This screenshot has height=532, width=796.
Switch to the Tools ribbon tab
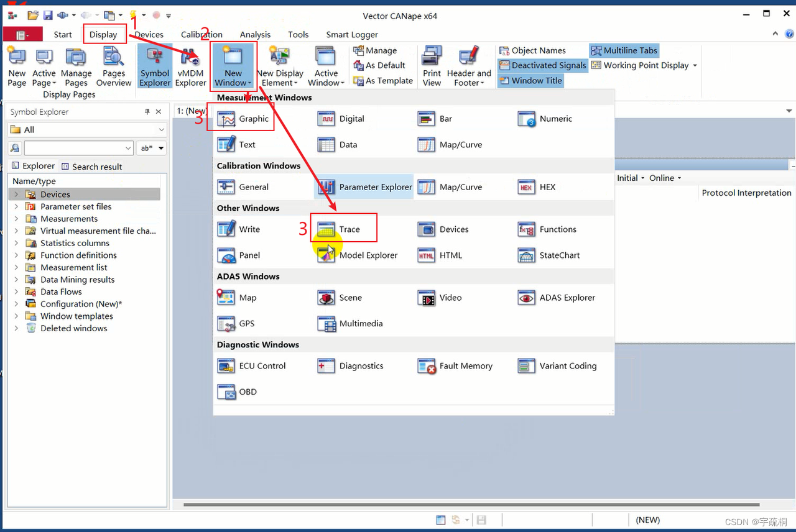(298, 34)
